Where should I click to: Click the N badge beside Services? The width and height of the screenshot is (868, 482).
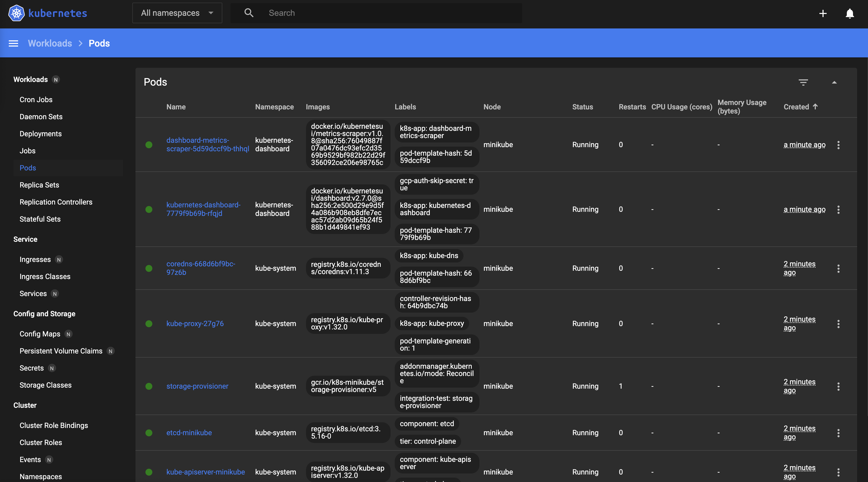tap(55, 293)
